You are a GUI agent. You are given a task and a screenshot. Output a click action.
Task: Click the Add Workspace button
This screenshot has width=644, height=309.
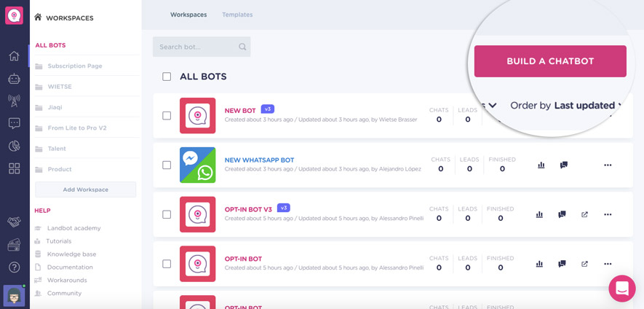85,189
